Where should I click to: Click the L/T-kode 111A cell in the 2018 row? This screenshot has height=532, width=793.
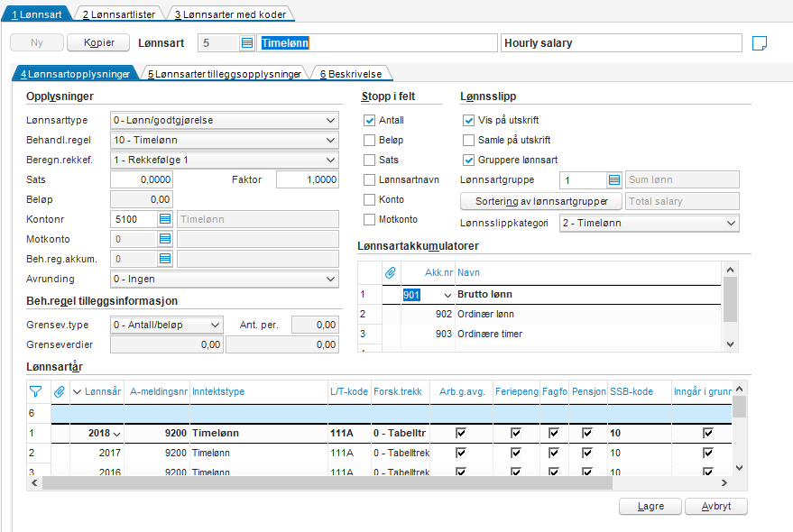pyautogui.click(x=349, y=433)
